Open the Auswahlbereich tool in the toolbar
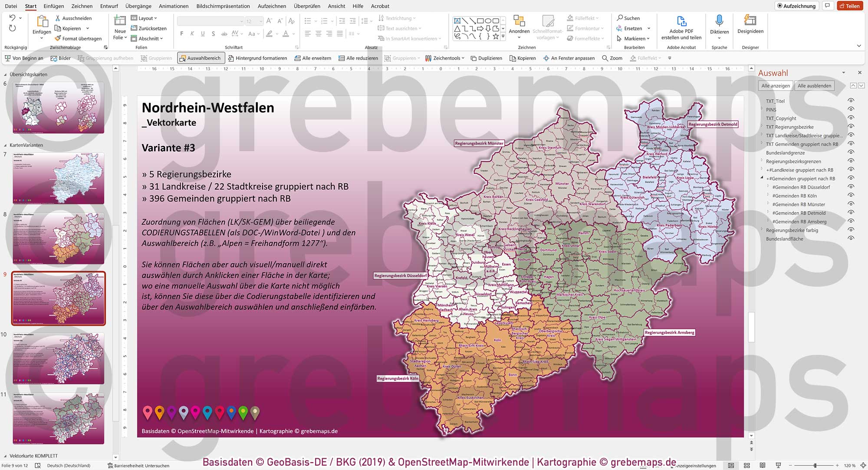The height and width of the screenshot is (470, 868). tap(201, 58)
